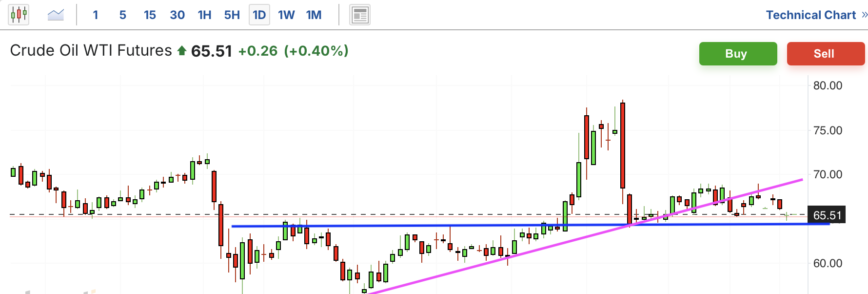Select the 1W timeframe
The height and width of the screenshot is (294, 868).
pos(286,15)
